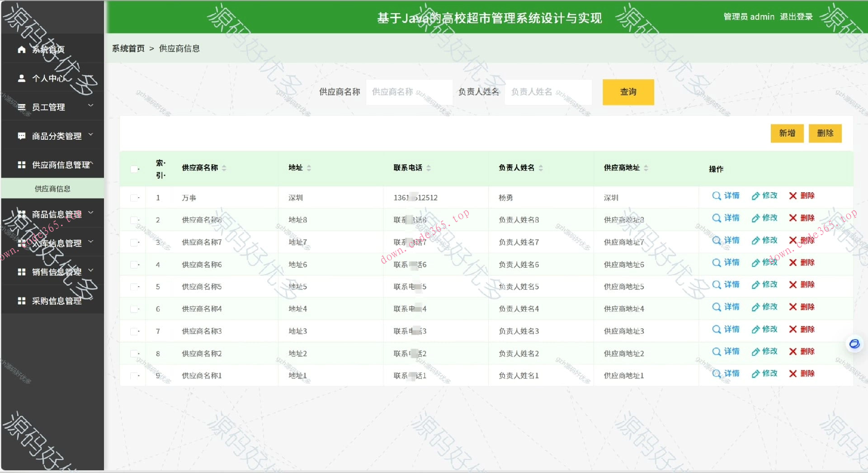Select the checkbox on row 供应商名称5
Viewport: 868px width, 473px height.
pyautogui.click(x=134, y=287)
